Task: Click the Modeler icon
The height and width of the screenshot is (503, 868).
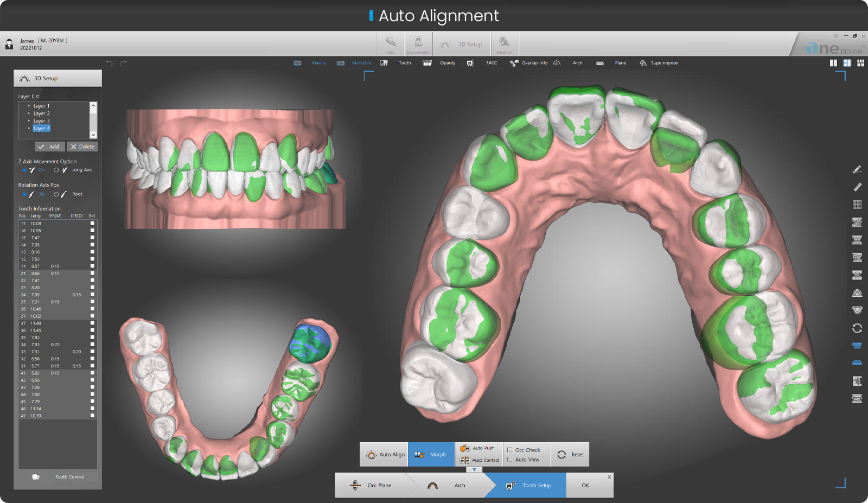Action: 505,44
